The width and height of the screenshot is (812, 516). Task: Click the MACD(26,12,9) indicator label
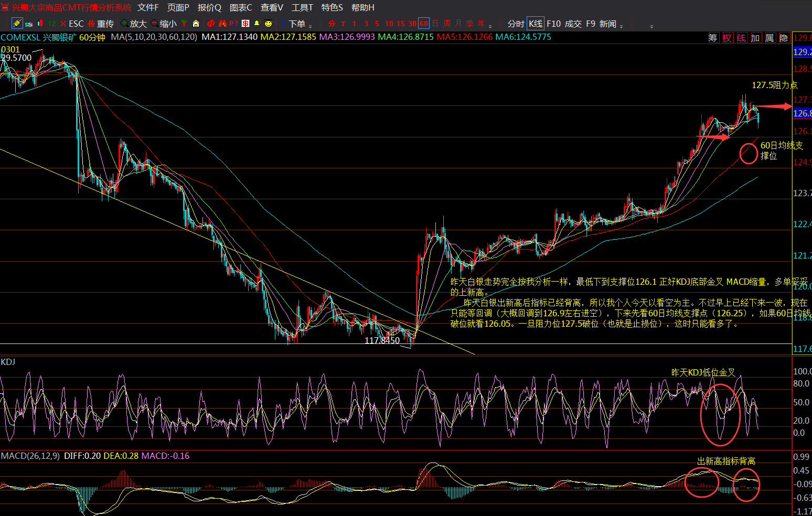coord(30,456)
